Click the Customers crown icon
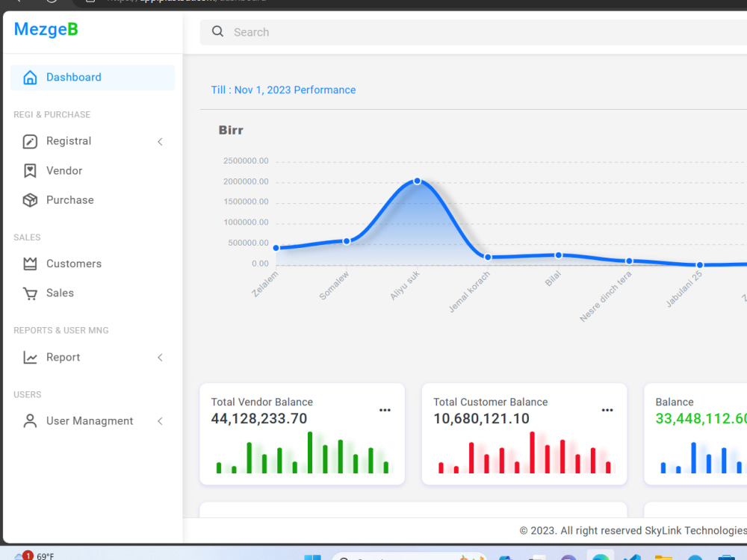The height and width of the screenshot is (560, 747). pos(30,264)
